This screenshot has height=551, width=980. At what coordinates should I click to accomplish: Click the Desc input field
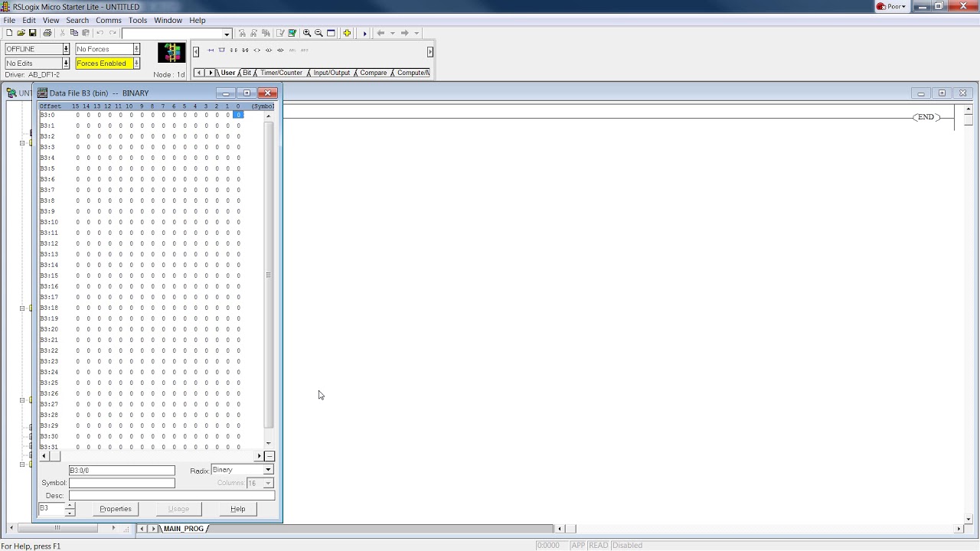coord(171,495)
